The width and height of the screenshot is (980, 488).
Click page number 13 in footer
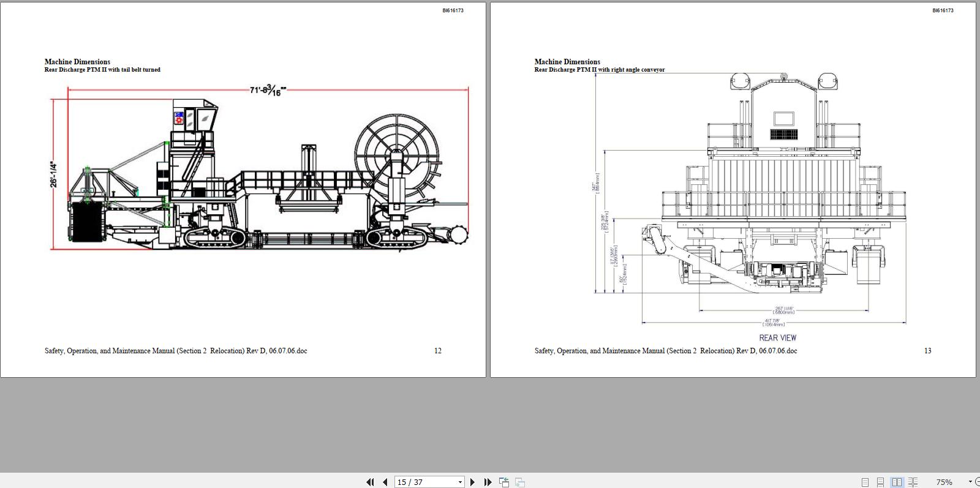(x=927, y=351)
